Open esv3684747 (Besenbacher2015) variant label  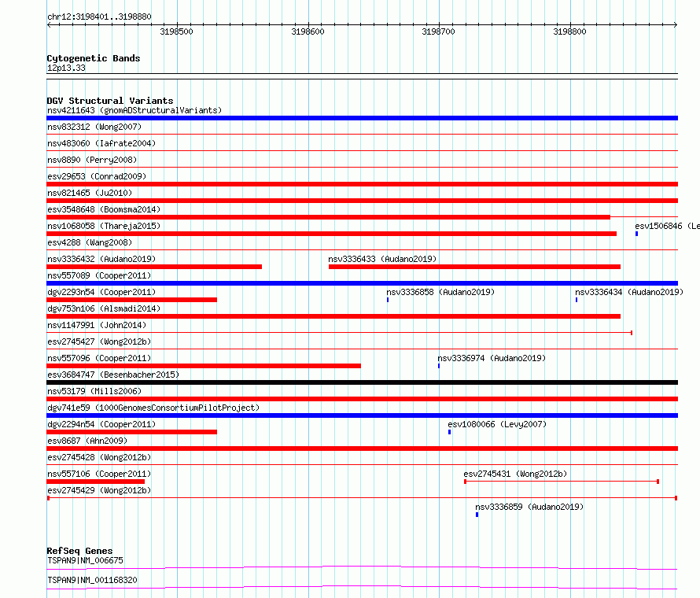point(113,375)
